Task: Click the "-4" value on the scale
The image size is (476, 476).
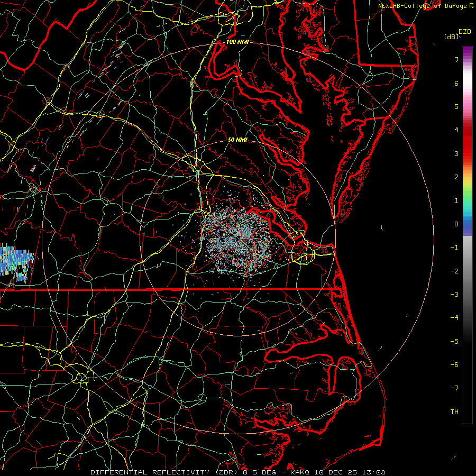Action: 454,318
